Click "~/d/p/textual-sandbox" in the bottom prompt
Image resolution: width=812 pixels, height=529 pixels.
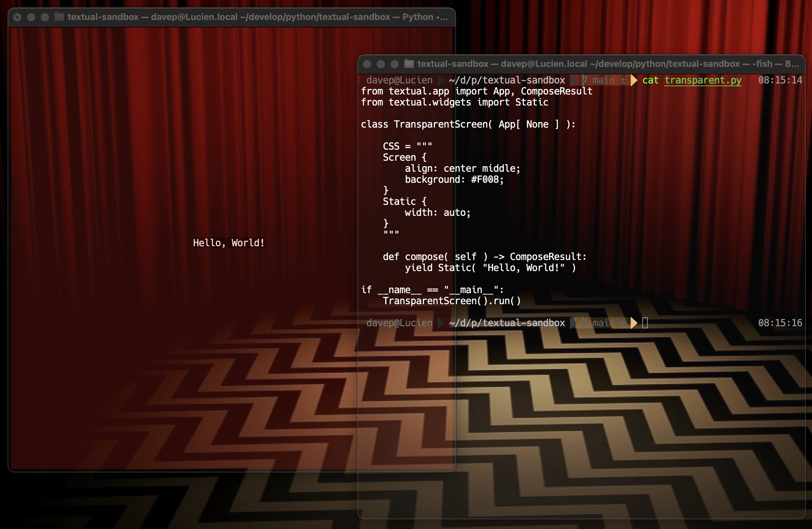507,323
